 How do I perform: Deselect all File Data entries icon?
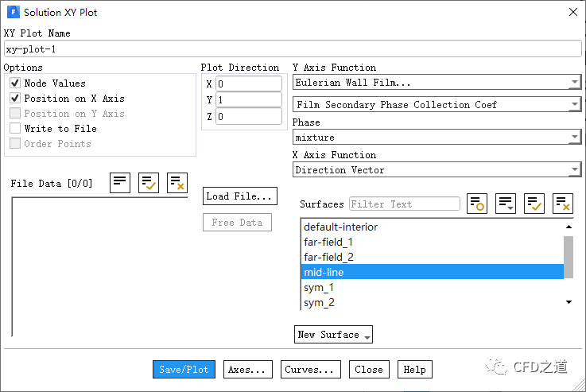click(177, 182)
